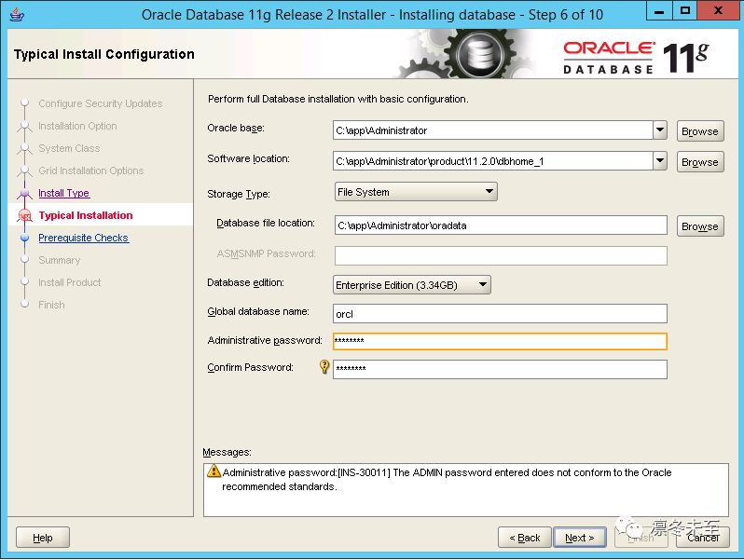Viewport: 744px width, 560px height.
Task: Click the password hint lightbulb icon
Action: click(x=324, y=366)
